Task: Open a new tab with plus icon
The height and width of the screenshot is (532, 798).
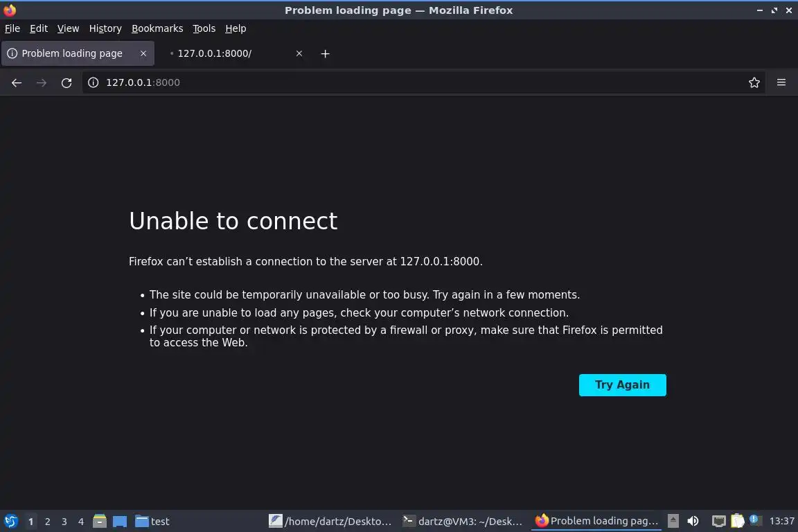Action: point(325,53)
